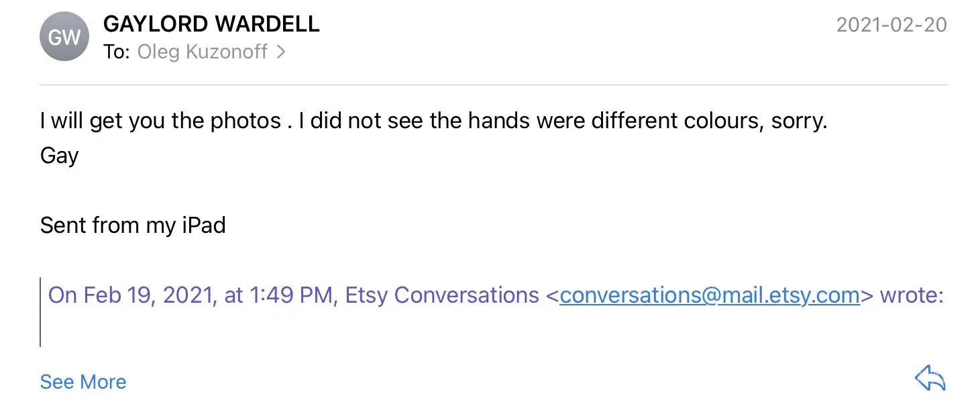Tap the reply arrow icon
The width and height of the screenshot is (980, 398).
(930, 379)
